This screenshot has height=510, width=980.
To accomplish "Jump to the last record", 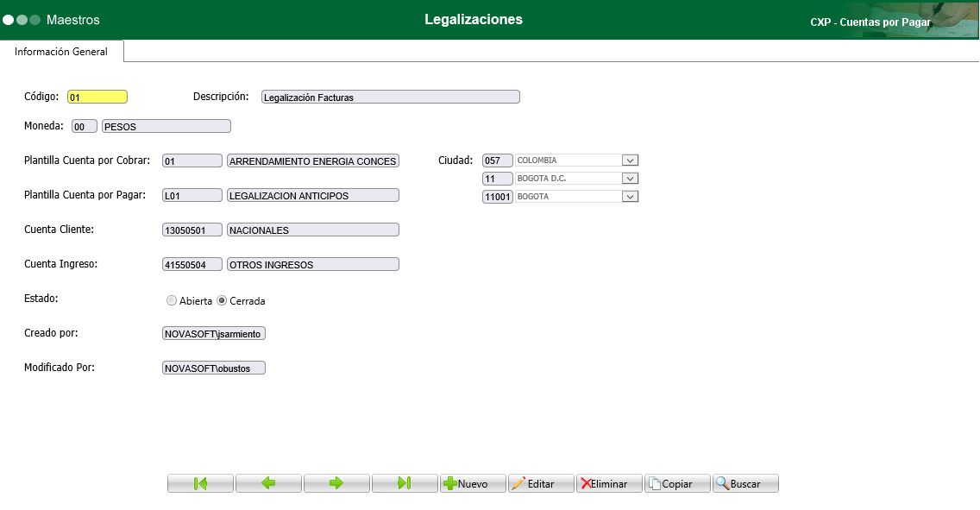I will click(405, 483).
